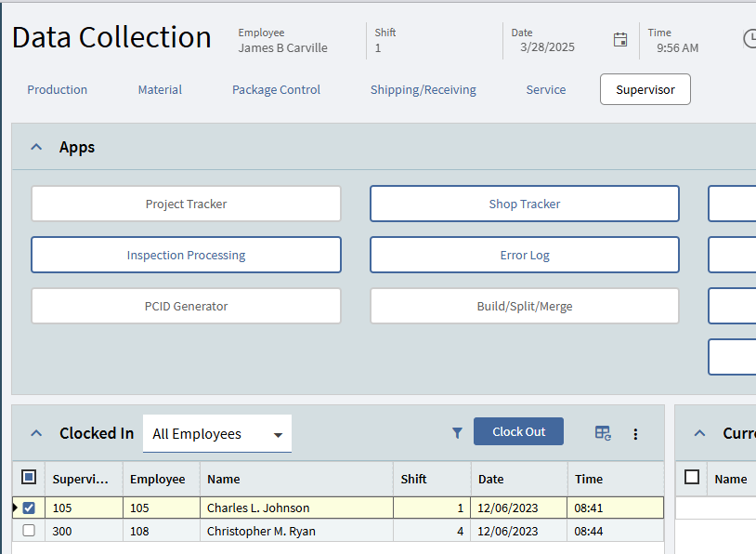Click the Date field value 3/28/2025

(547, 46)
